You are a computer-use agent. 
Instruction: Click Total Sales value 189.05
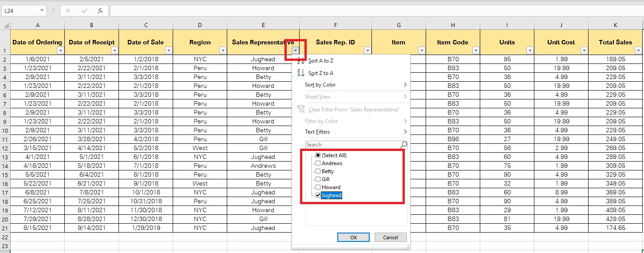click(616, 59)
